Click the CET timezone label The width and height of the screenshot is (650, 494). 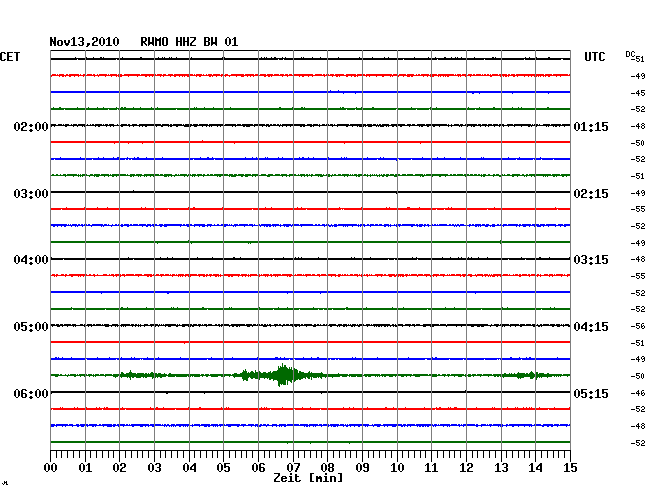click(10, 57)
